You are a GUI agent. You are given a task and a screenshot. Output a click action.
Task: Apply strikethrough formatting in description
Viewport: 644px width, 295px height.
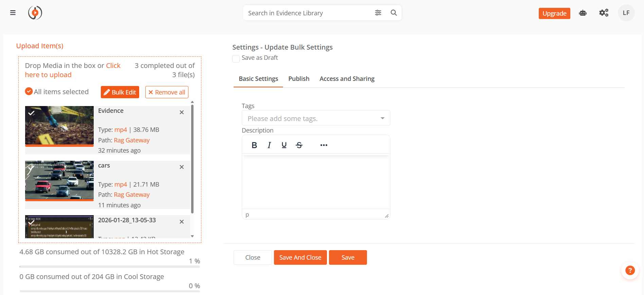click(299, 145)
